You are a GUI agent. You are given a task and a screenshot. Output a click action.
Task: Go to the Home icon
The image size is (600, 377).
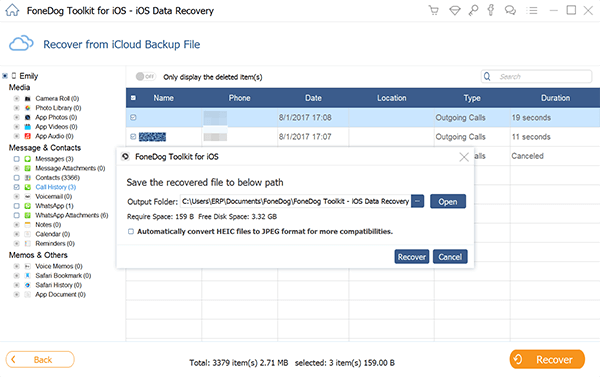(12, 10)
